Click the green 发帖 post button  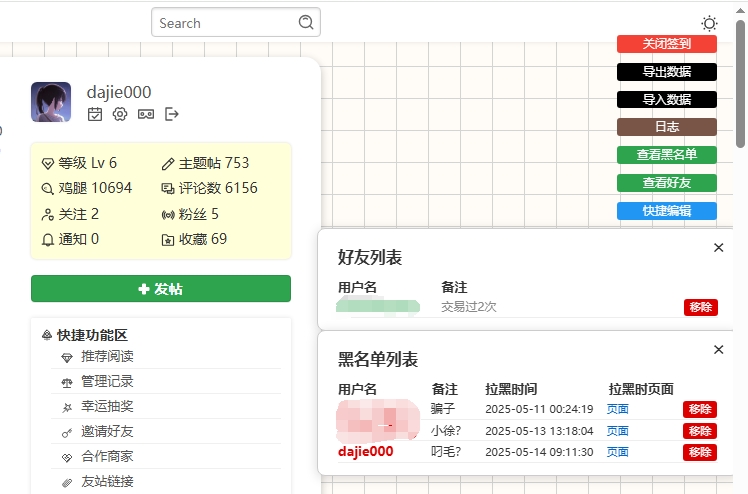[161, 289]
